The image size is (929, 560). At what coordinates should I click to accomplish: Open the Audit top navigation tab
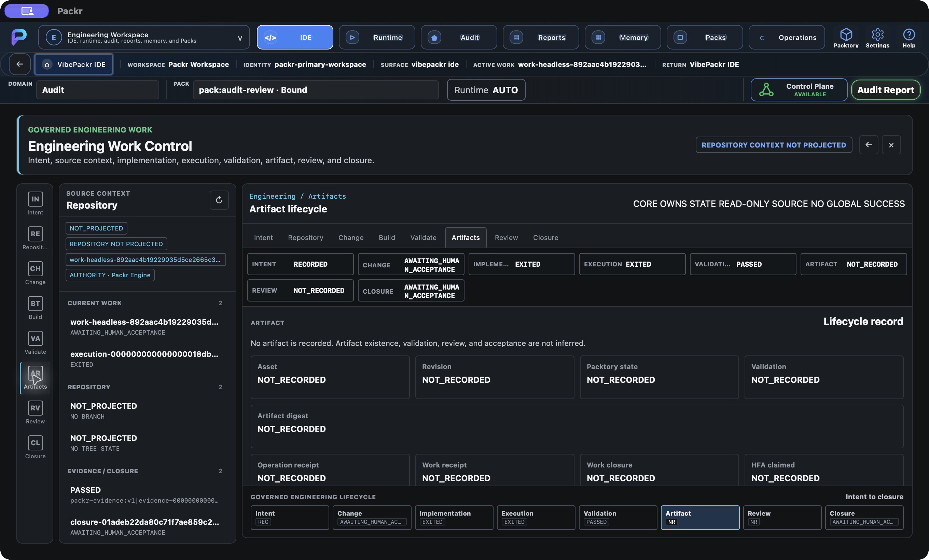(458, 37)
